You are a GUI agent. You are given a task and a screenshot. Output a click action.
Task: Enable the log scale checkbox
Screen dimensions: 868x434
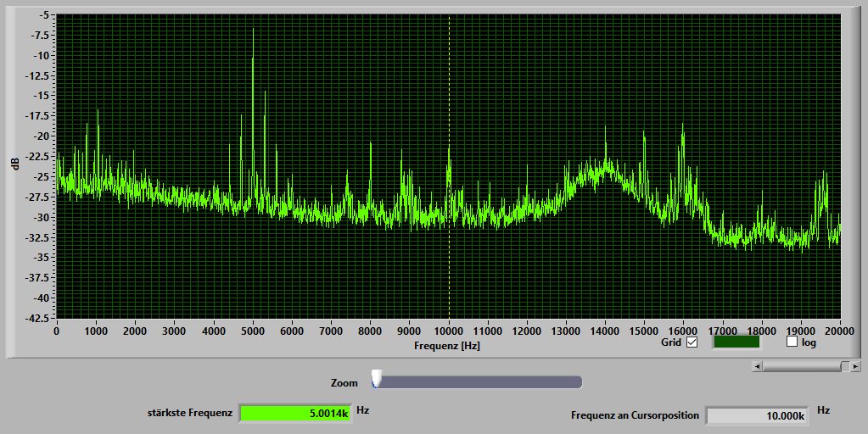point(792,342)
